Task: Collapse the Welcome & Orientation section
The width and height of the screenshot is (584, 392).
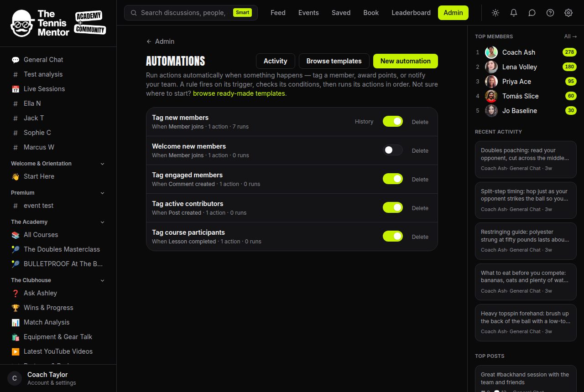Action: [x=102, y=164]
